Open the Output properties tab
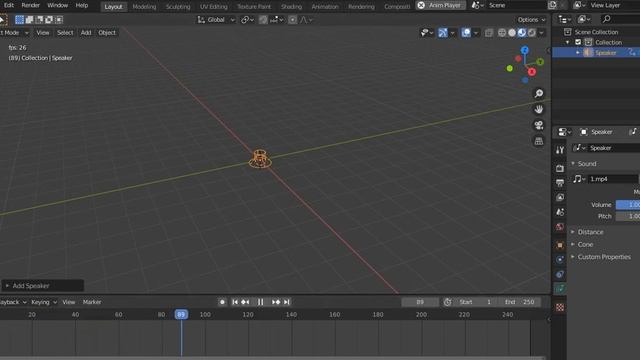 560,183
